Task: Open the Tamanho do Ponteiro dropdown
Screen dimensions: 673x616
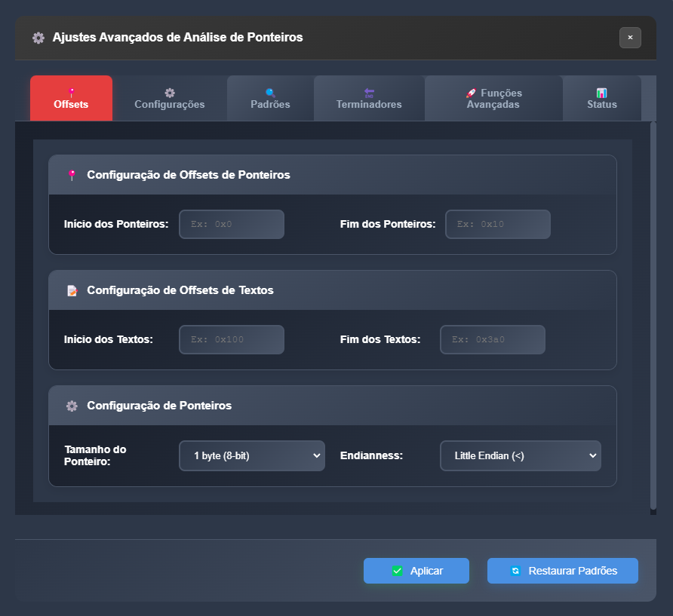Action: coord(251,455)
